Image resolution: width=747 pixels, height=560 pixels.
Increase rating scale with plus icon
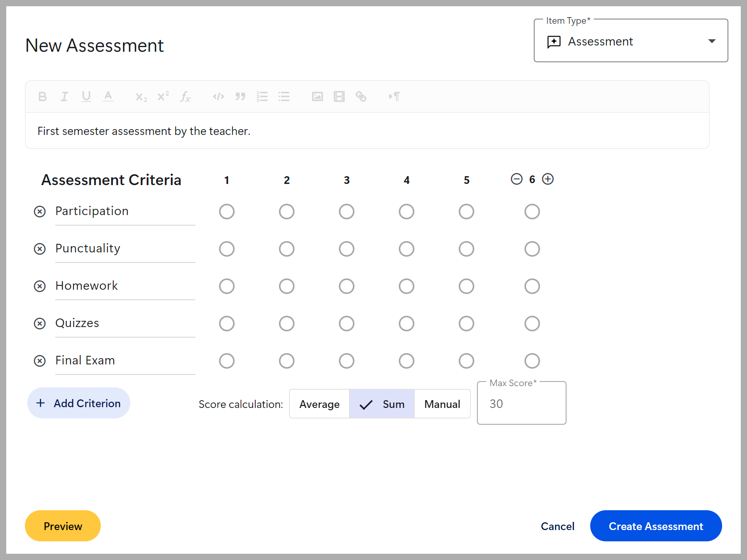[548, 179]
